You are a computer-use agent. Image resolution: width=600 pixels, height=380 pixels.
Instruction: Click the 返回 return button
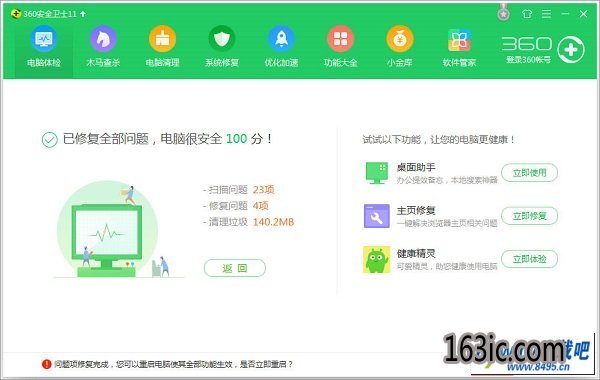235,268
